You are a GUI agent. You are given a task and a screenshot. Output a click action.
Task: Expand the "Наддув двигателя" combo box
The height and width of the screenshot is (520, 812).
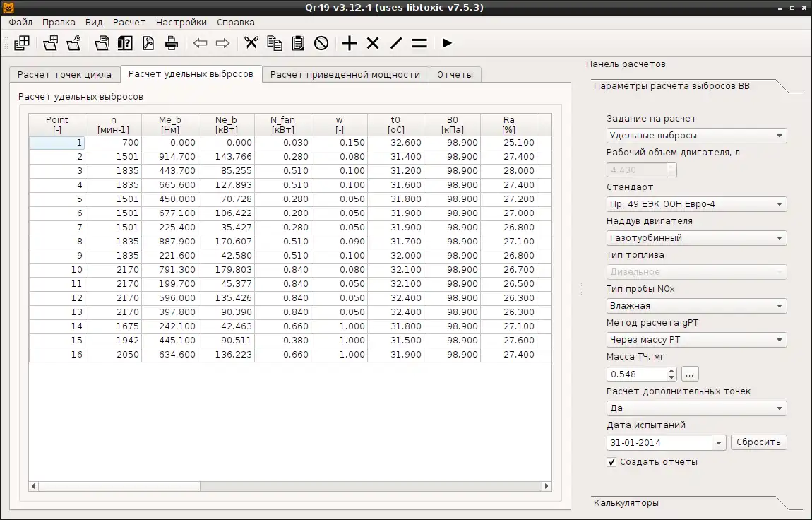[x=696, y=238]
